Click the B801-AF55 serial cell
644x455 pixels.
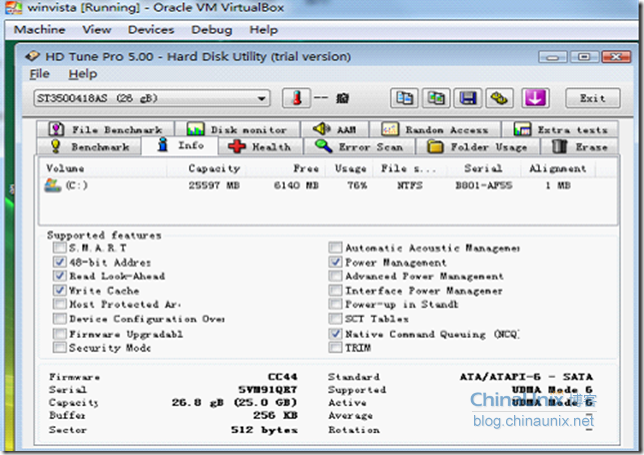(x=483, y=185)
